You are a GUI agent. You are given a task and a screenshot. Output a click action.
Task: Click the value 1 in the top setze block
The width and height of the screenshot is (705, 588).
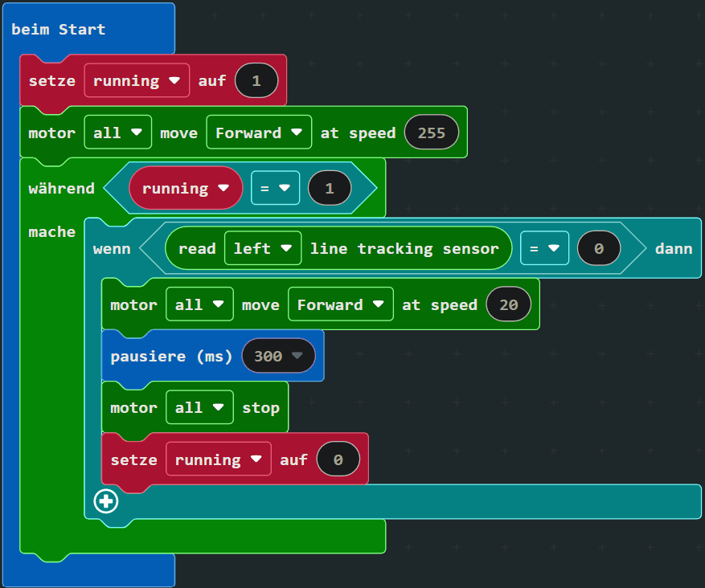tap(256, 80)
